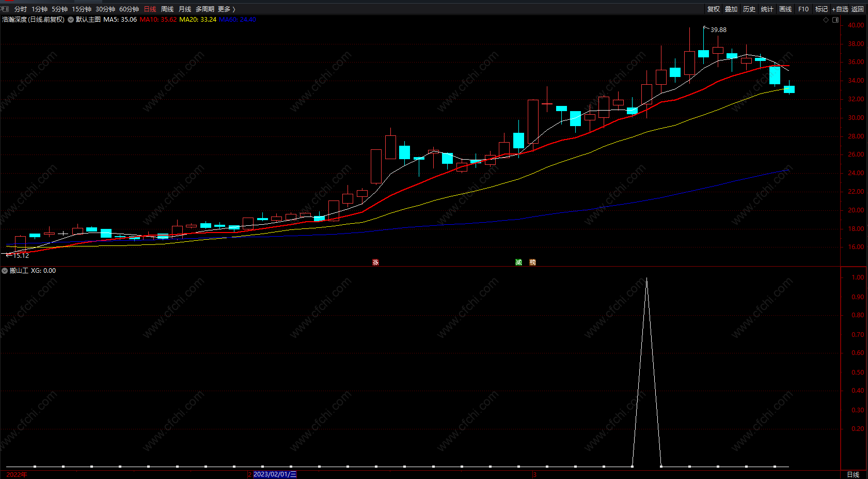The width and height of the screenshot is (868, 479).
Task: Click the 40.00 price axis label
Action: pyautogui.click(x=856, y=25)
